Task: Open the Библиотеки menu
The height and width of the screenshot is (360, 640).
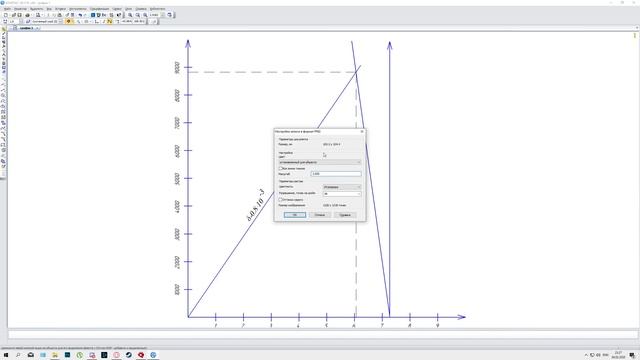Action: tap(158, 9)
